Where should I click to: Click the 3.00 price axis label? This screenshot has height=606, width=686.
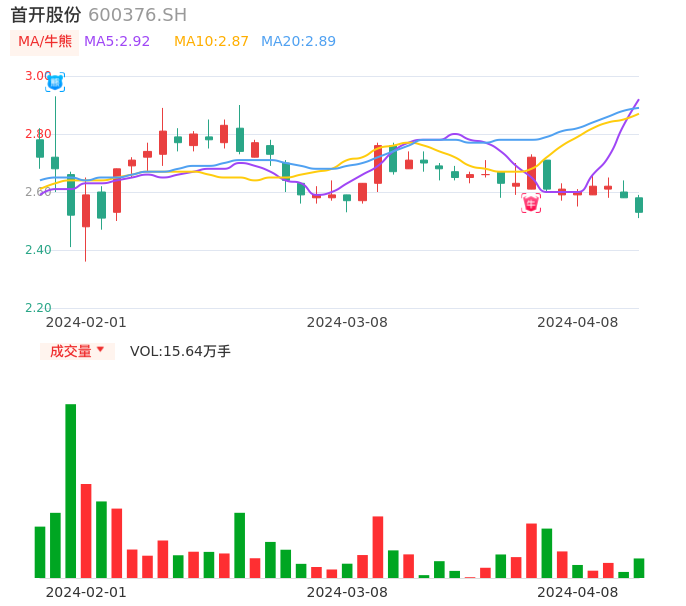[x=38, y=76]
